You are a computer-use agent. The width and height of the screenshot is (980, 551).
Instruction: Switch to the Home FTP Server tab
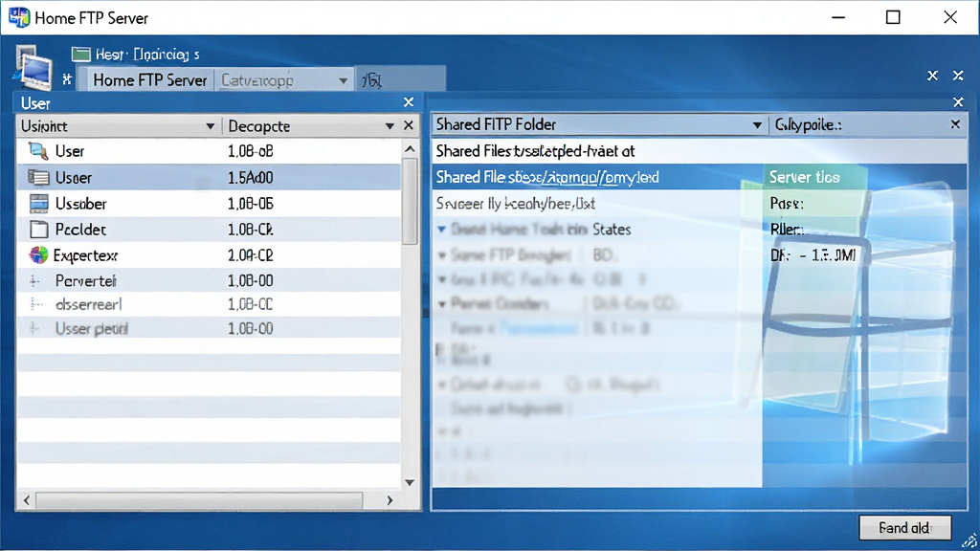pyautogui.click(x=149, y=80)
